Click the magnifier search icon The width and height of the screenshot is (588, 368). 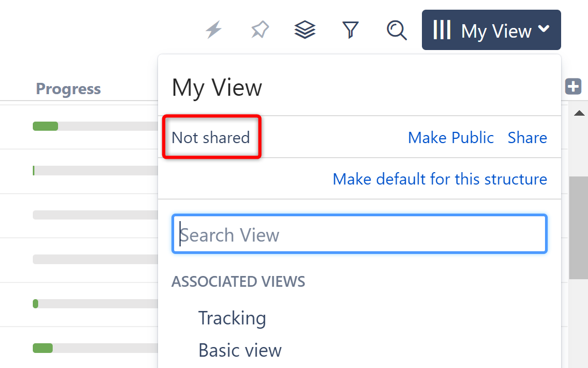[397, 30]
